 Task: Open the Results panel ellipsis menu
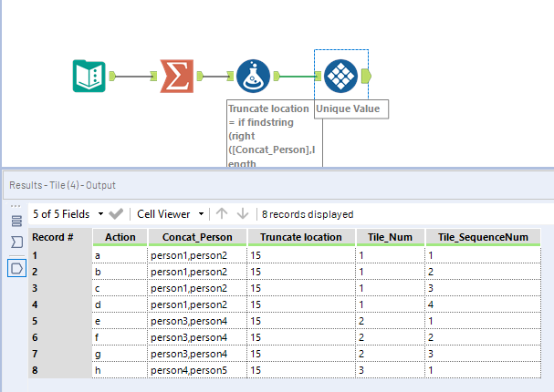16,206
